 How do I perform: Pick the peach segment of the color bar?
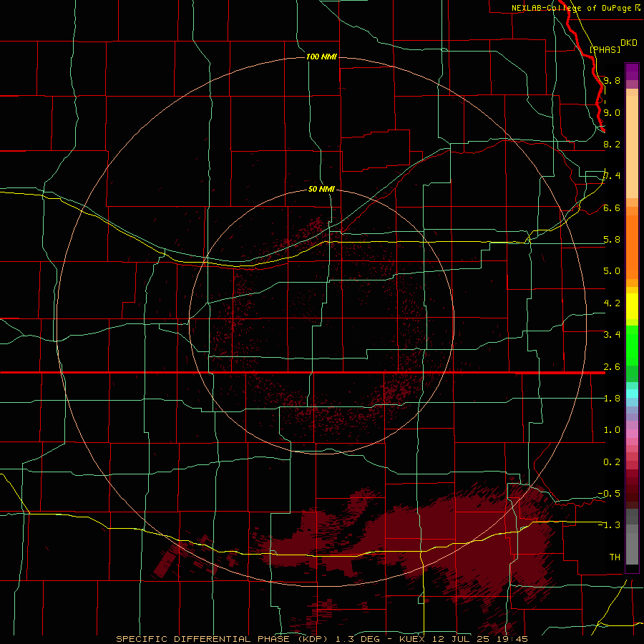coord(632,147)
